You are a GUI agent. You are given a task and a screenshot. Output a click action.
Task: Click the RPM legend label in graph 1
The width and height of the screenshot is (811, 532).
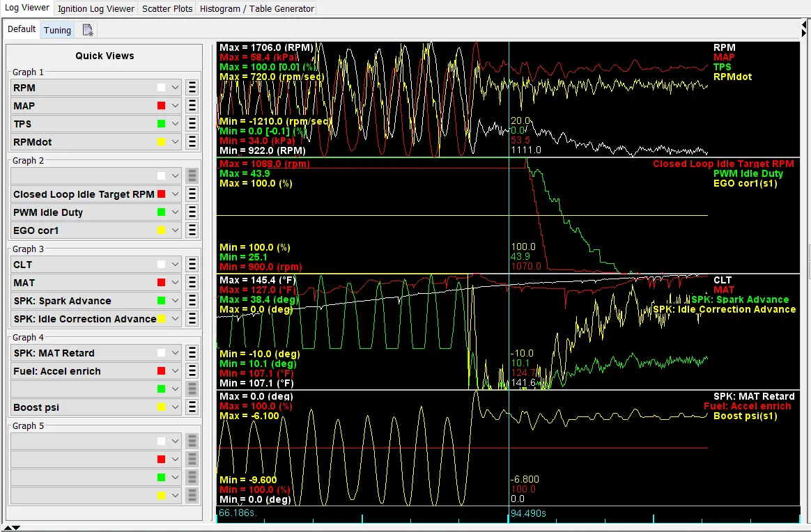pos(724,47)
